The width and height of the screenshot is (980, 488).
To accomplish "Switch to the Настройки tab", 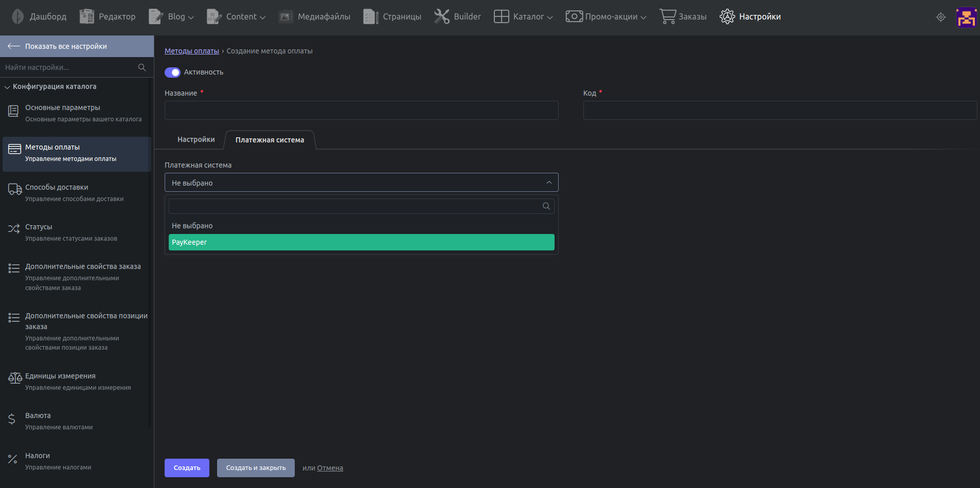I will [x=196, y=140].
